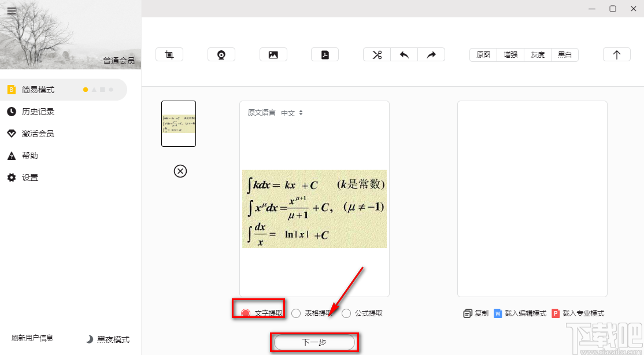The width and height of the screenshot is (644, 355).
Task: Switch image to 增强 mode
Action: 510,55
